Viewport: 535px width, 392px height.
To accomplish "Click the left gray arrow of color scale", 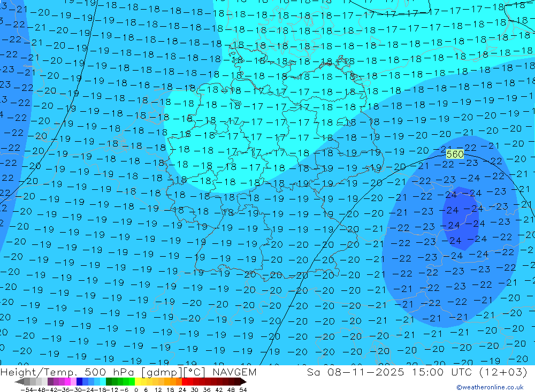I will tap(19, 382).
